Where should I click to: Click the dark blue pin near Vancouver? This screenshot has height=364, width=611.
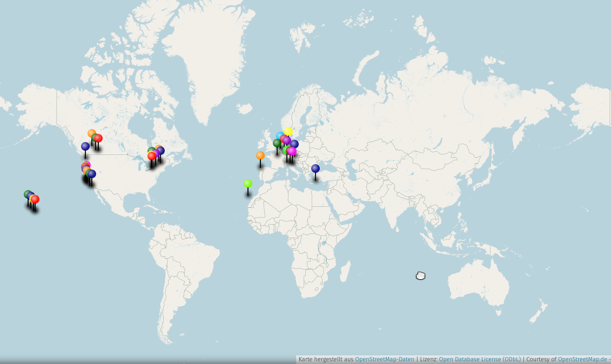[85, 146]
